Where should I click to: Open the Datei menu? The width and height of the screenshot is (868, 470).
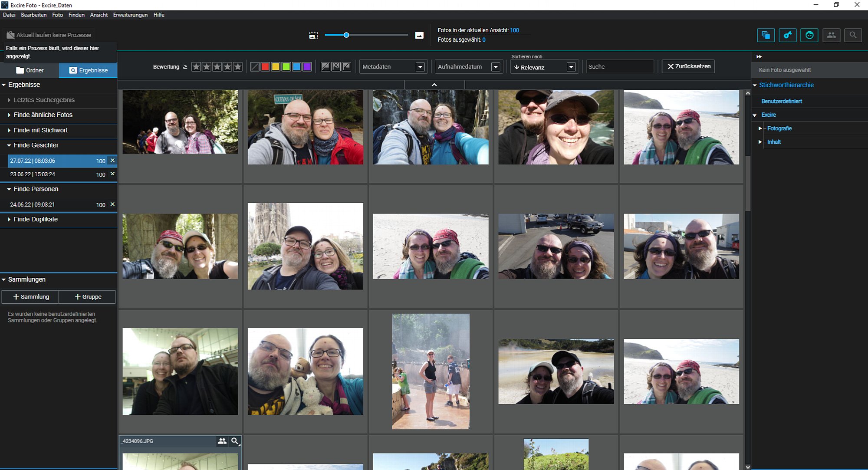tap(9, 15)
